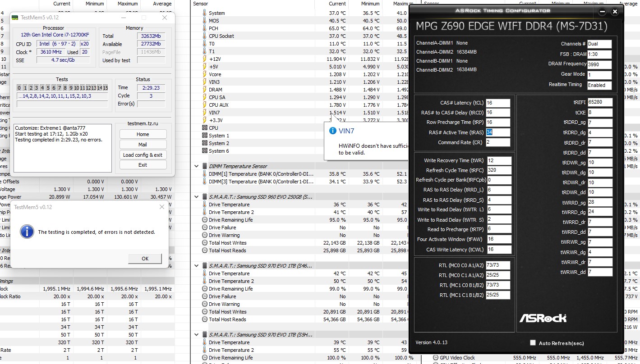The width and height of the screenshot is (640, 364).
Task: Click the T0 sensor thermometer icon
Action: pos(204,44)
